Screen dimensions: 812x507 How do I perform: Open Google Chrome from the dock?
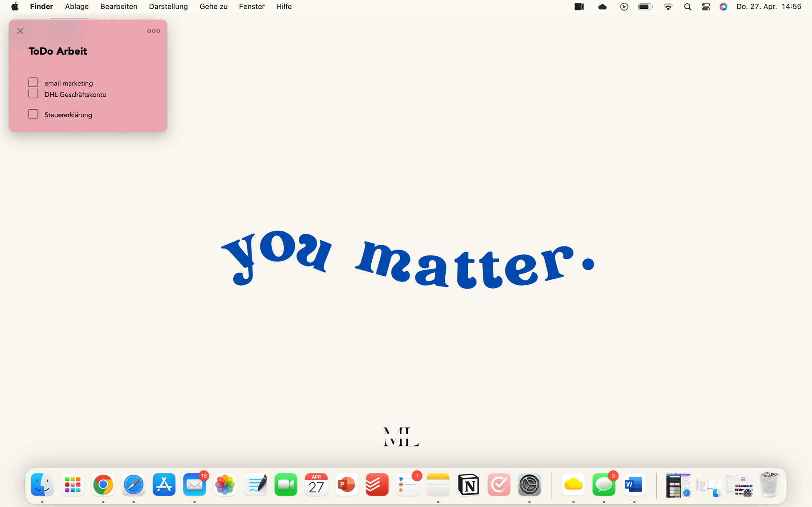point(103,484)
